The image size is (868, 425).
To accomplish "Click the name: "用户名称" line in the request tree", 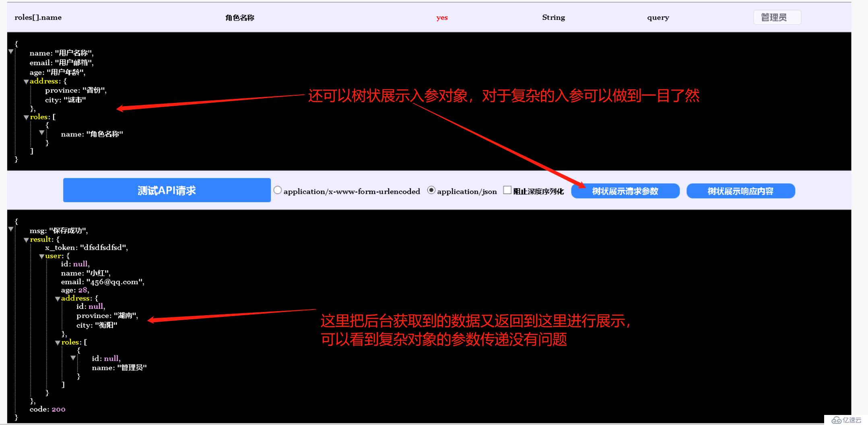I will (x=62, y=53).
